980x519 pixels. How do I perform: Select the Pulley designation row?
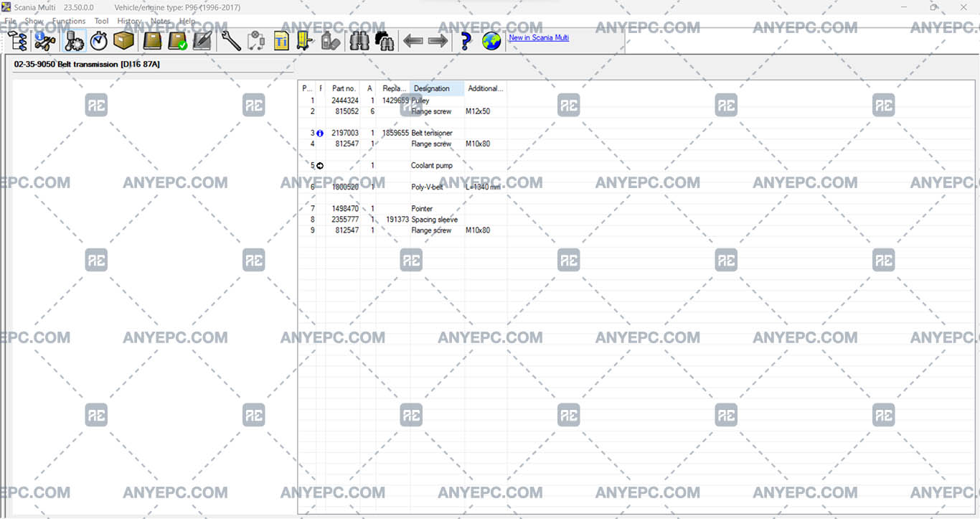point(420,100)
